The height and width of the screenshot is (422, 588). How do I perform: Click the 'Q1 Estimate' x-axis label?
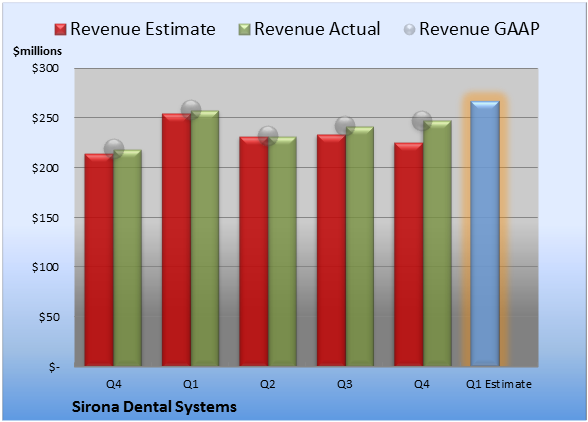tap(499, 384)
